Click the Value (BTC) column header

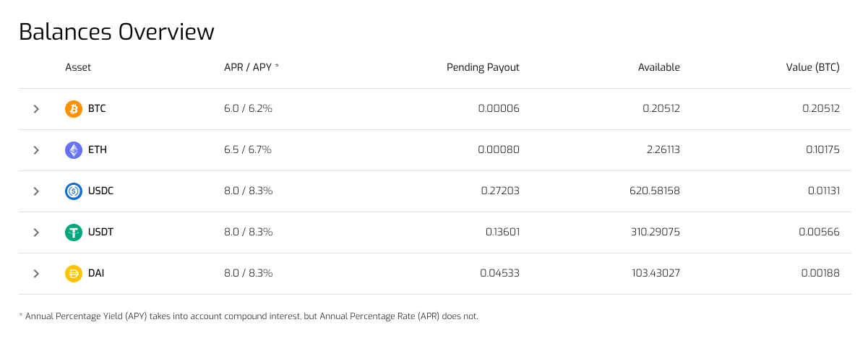coord(813,67)
